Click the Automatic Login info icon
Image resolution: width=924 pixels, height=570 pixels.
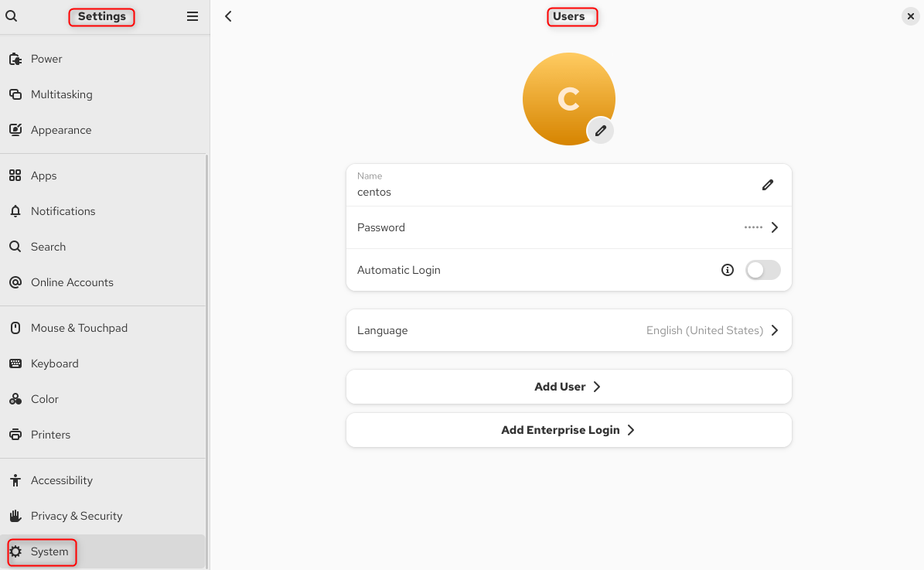click(x=727, y=270)
